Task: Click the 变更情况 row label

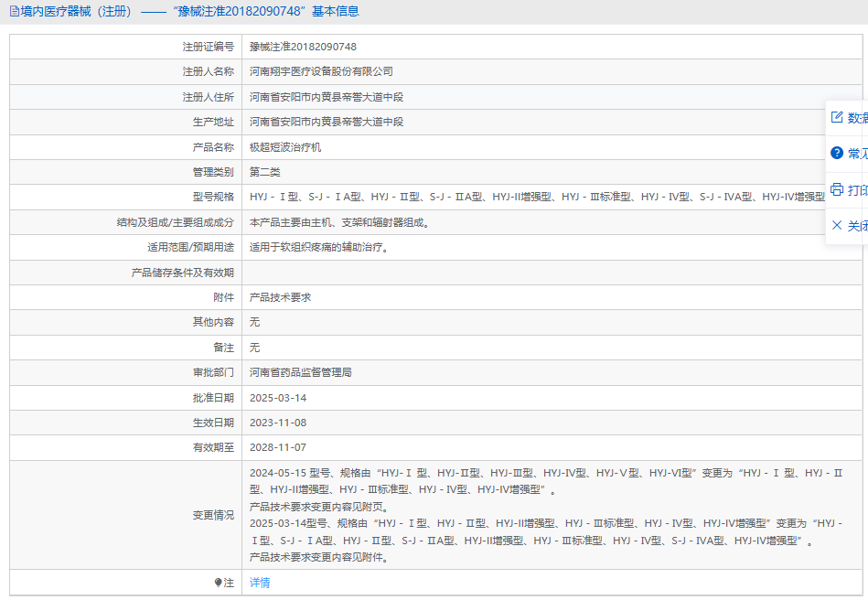Action: (x=213, y=515)
